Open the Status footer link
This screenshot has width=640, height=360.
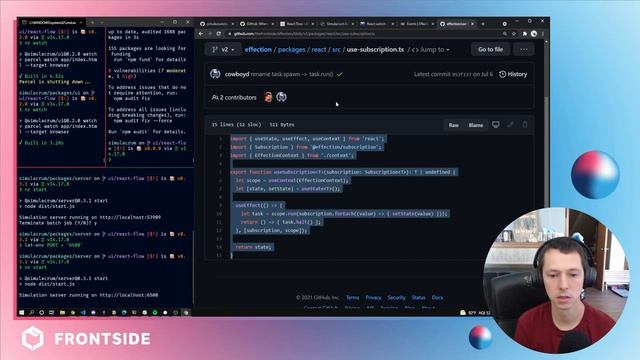[x=418, y=298]
